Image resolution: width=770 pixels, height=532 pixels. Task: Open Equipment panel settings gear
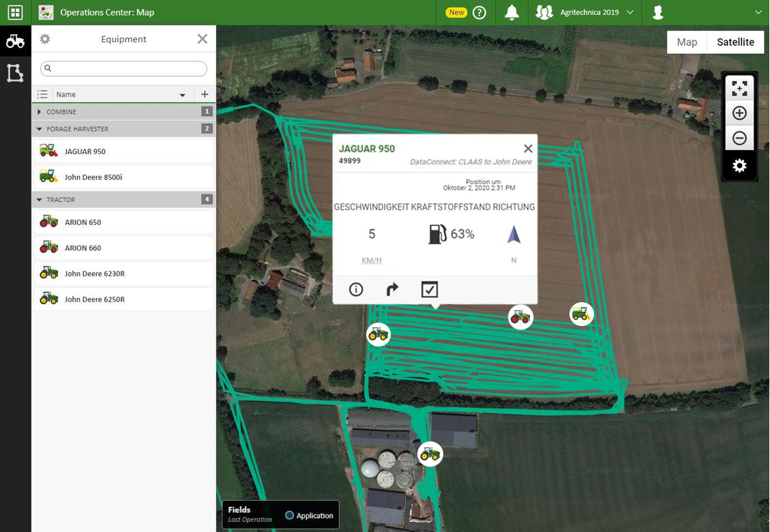tap(45, 39)
